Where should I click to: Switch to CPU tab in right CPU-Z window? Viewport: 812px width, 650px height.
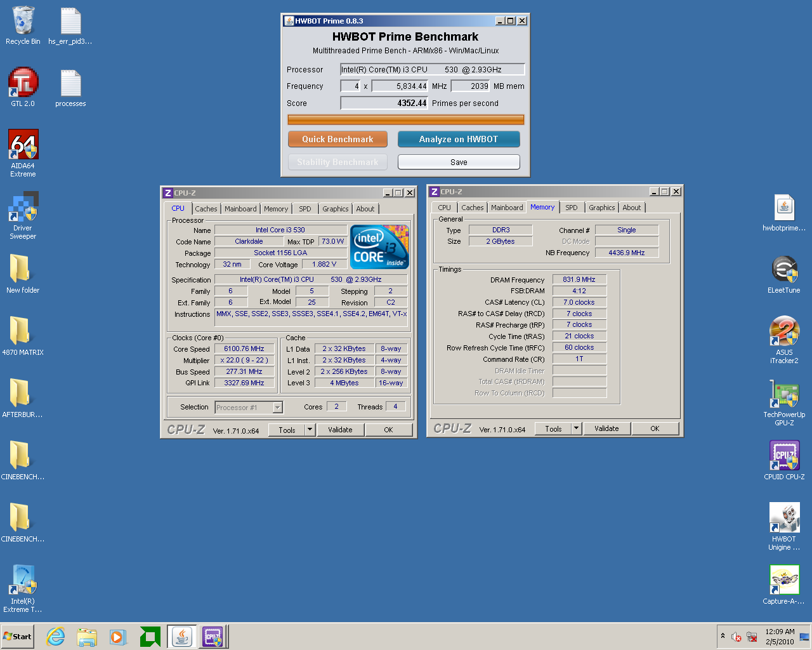pos(445,208)
